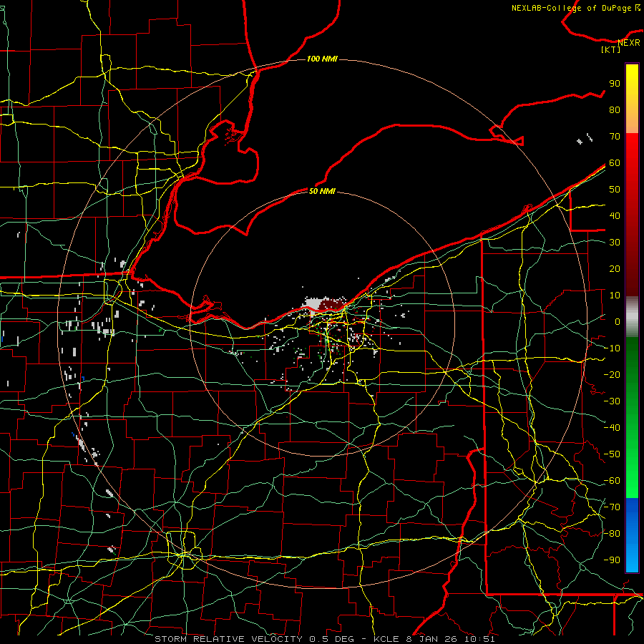Click the 30 value on velocity scale

pos(615,243)
